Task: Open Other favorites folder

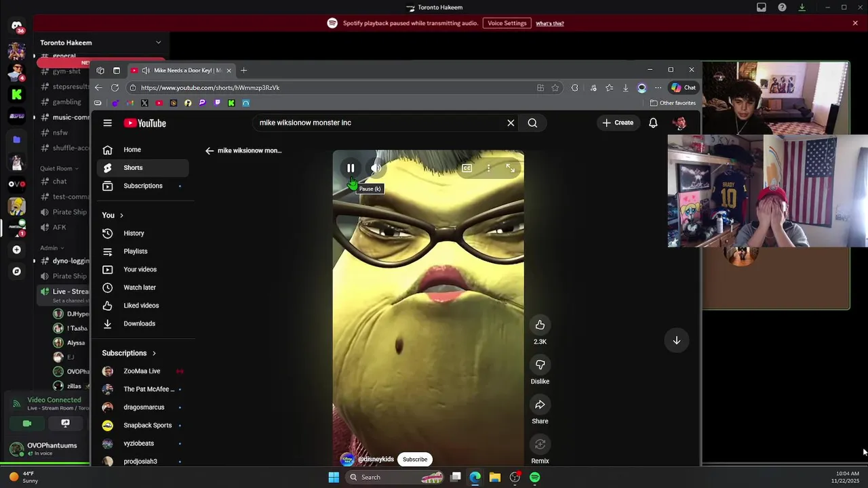Action: [x=673, y=103]
